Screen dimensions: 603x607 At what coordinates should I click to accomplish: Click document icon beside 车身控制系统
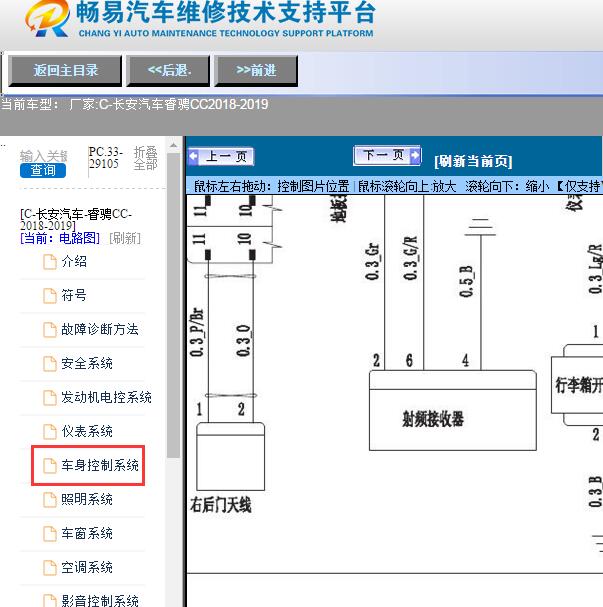point(50,465)
